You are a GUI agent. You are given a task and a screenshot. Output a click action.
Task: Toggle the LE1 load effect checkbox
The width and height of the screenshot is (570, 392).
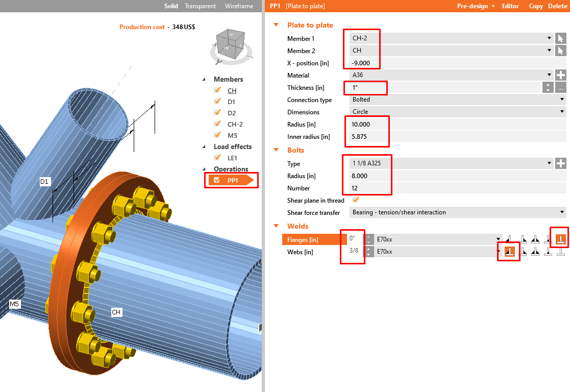(x=218, y=158)
